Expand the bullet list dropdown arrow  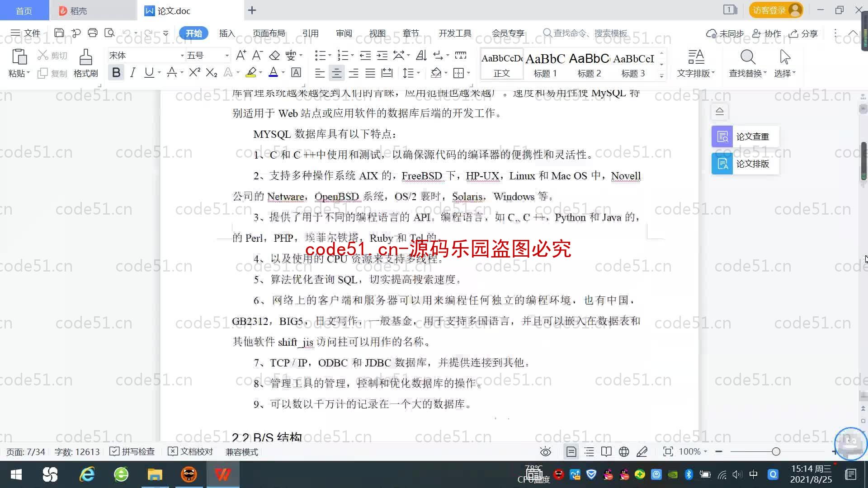pyautogui.click(x=330, y=55)
